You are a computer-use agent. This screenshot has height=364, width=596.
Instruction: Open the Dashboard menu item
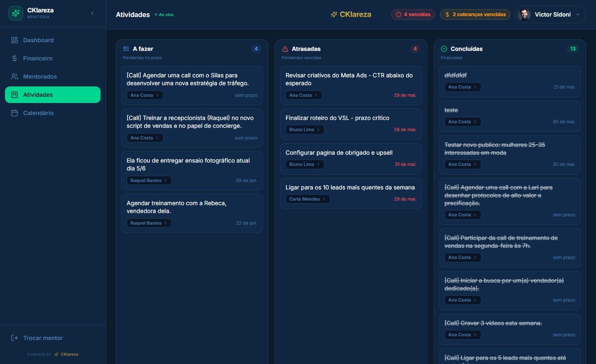[x=53, y=40]
